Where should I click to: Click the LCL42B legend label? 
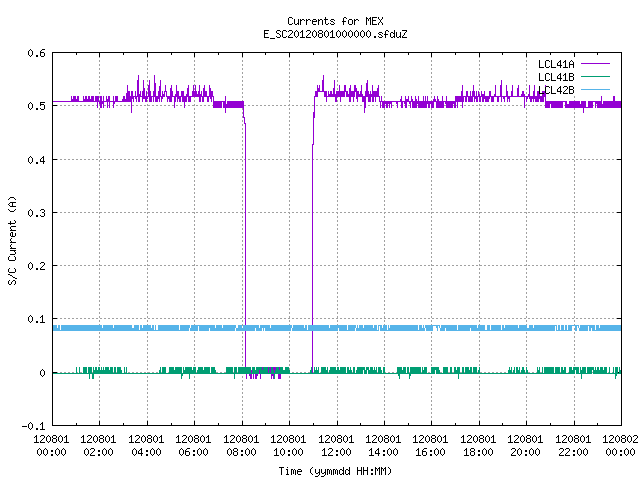pos(556,90)
